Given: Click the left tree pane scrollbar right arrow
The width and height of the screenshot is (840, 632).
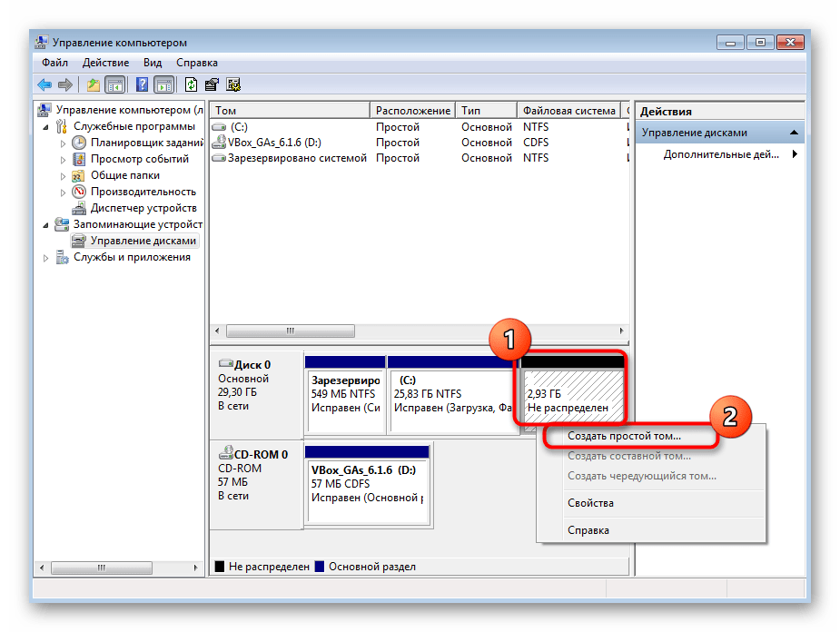Looking at the screenshot, I should 195,568.
